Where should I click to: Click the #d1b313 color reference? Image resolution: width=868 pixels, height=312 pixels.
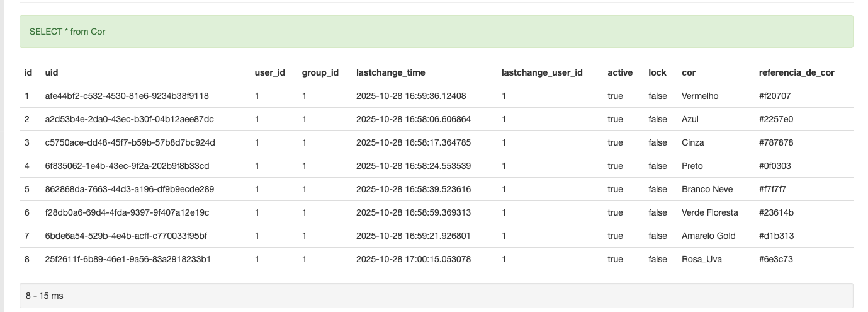pyautogui.click(x=776, y=236)
